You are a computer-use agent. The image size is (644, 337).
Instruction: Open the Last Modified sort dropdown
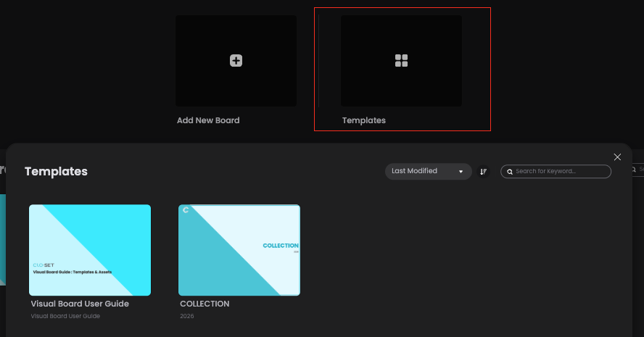[428, 171]
